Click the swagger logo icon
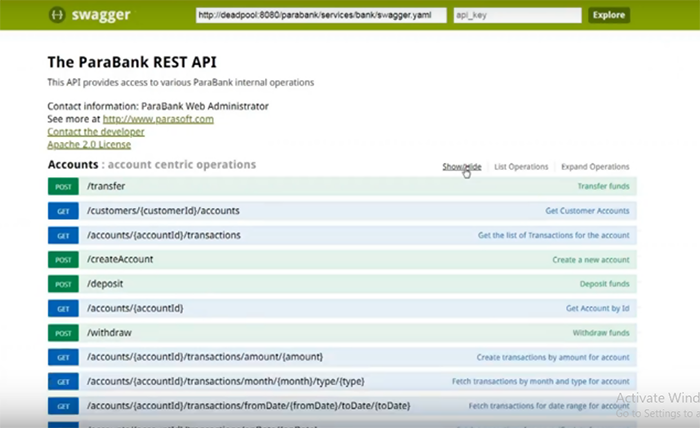700x428 pixels. 57,15
